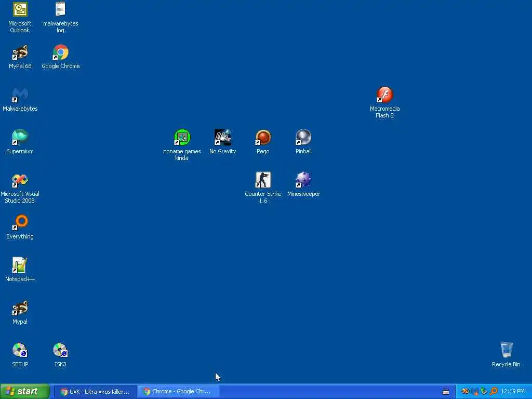
Task: Click the Counter-Strike 1.6 shortcut
Action: 263,188
